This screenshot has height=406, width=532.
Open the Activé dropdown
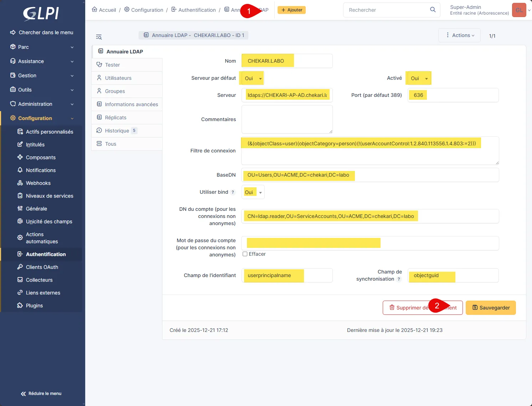pos(419,78)
